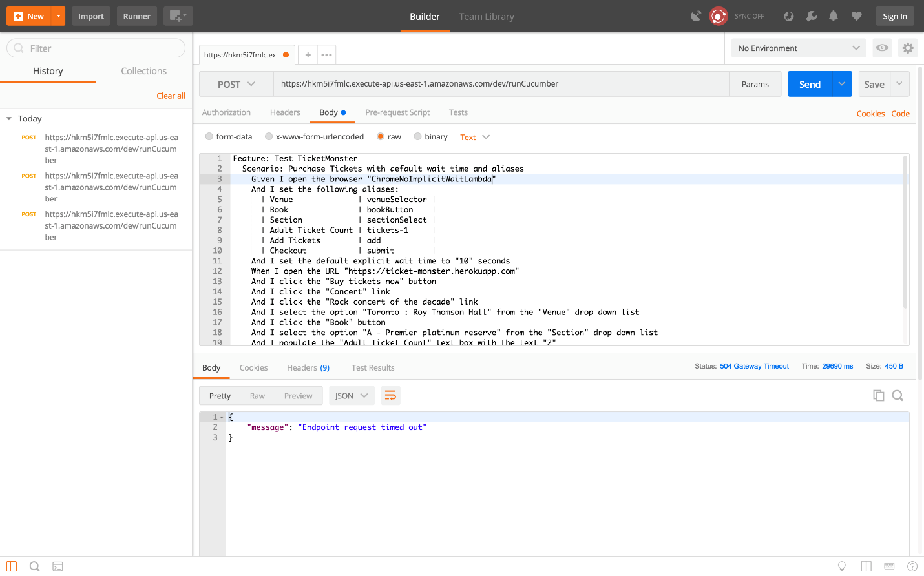Open the environment quick look eye icon
Image resolution: width=924 pixels, height=576 pixels.
pyautogui.click(x=882, y=48)
